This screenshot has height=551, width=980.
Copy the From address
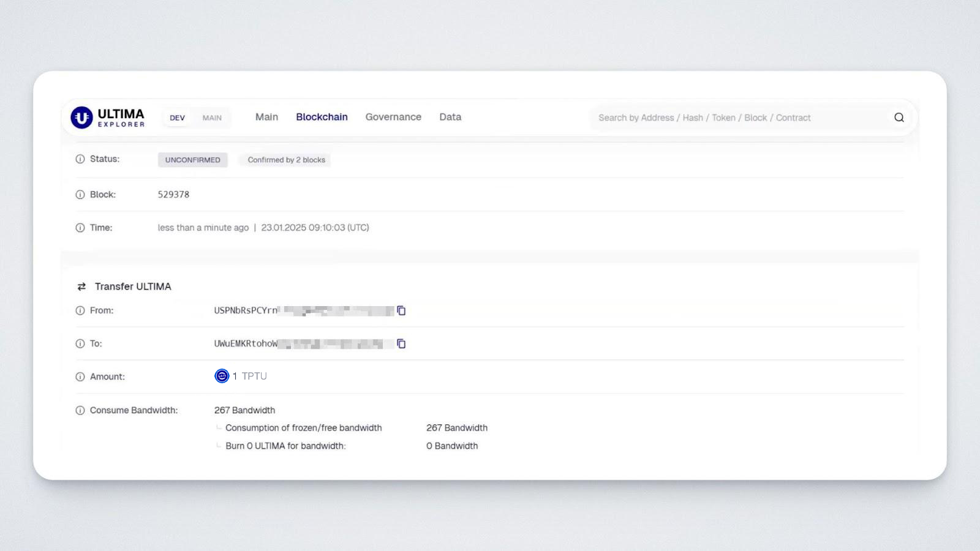(x=401, y=310)
